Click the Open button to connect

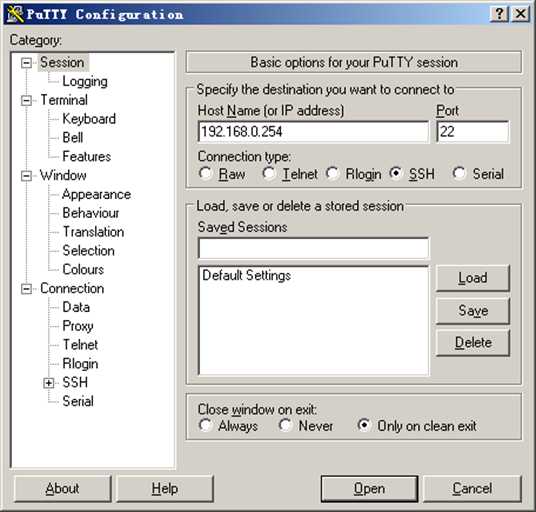click(369, 489)
